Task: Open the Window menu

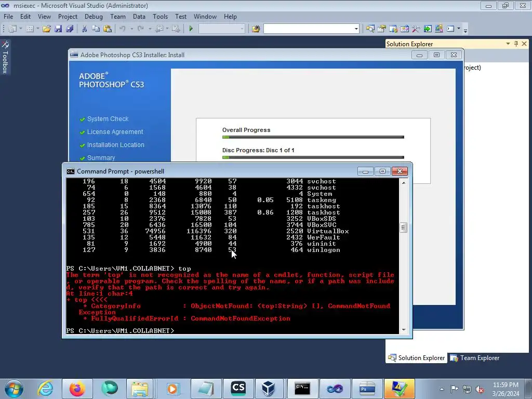Action: [x=205, y=16]
